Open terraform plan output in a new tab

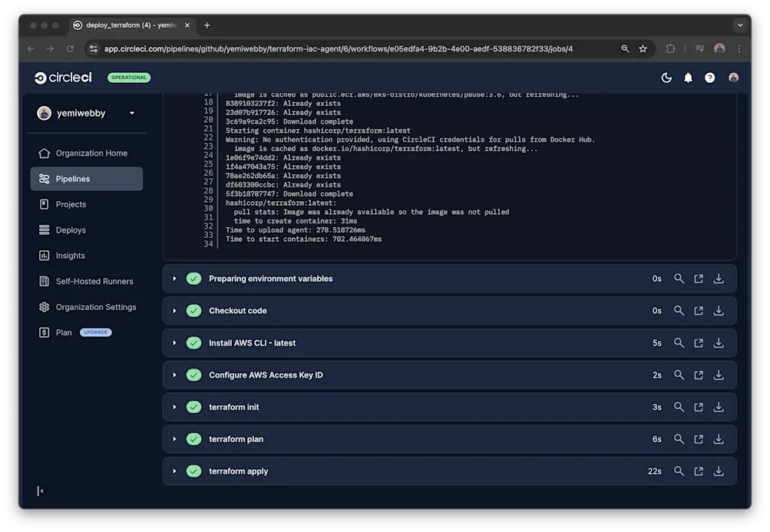click(698, 438)
